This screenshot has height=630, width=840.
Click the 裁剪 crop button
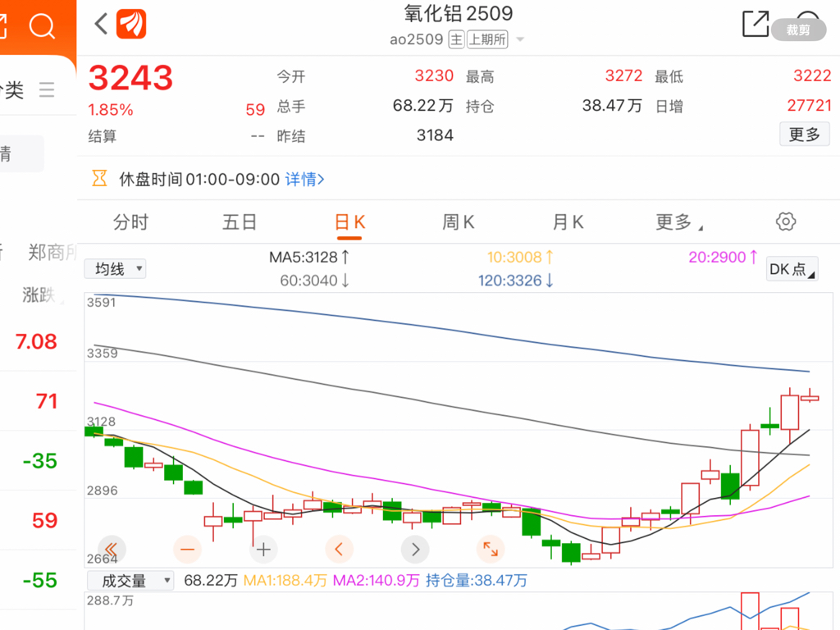[799, 30]
